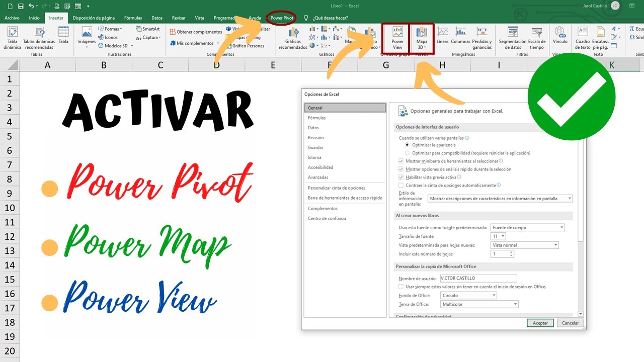
Task: Toggle Mostrar minibarra de herramientas al seleccionar
Action: pyautogui.click(x=401, y=161)
